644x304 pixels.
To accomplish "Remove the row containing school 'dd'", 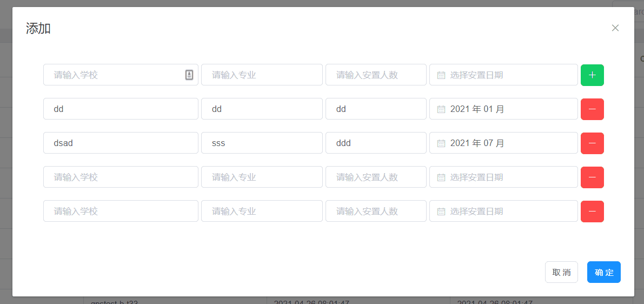I will [x=592, y=109].
